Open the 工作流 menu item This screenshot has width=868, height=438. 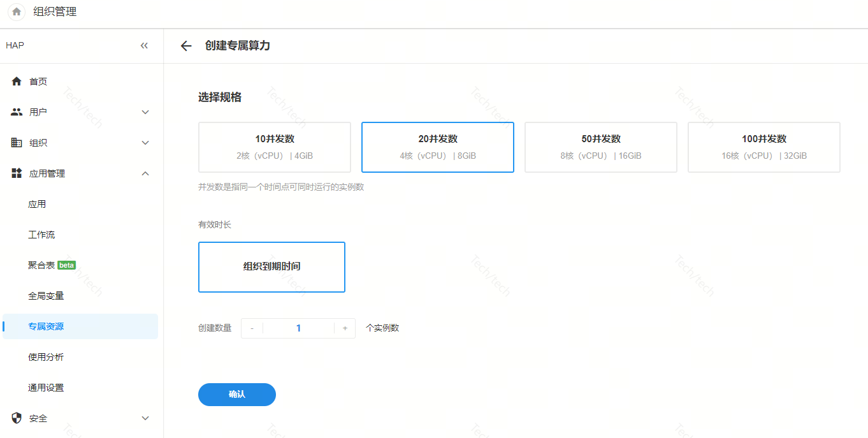click(41, 235)
